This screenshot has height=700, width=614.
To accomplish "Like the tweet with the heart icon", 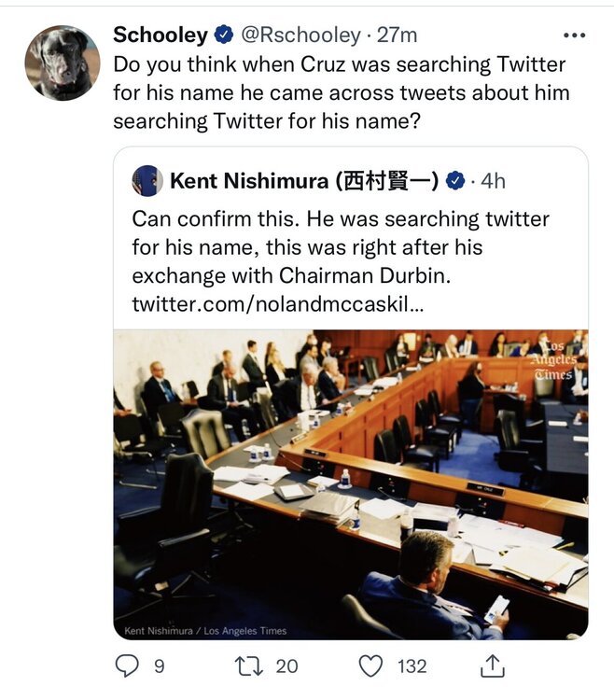I will pos(372,665).
